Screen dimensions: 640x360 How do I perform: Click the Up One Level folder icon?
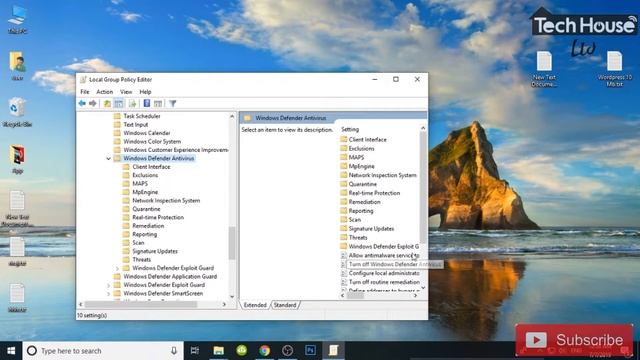[107, 104]
